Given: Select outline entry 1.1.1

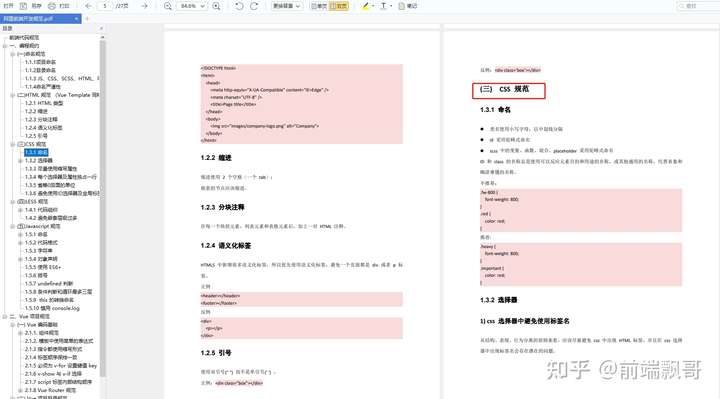Looking at the screenshot, I should tap(40, 62).
